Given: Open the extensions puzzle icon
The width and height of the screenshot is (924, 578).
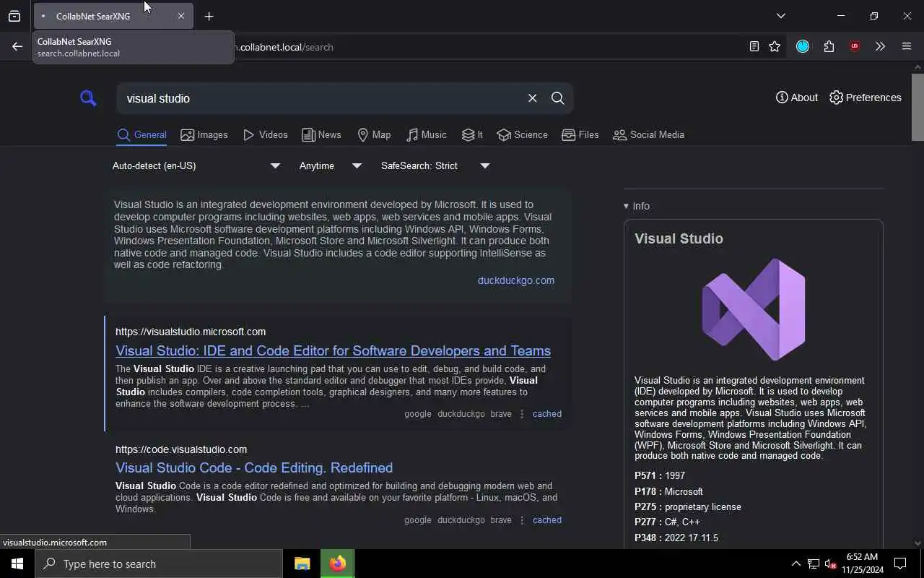Looking at the screenshot, I should (x=829, y=46).
